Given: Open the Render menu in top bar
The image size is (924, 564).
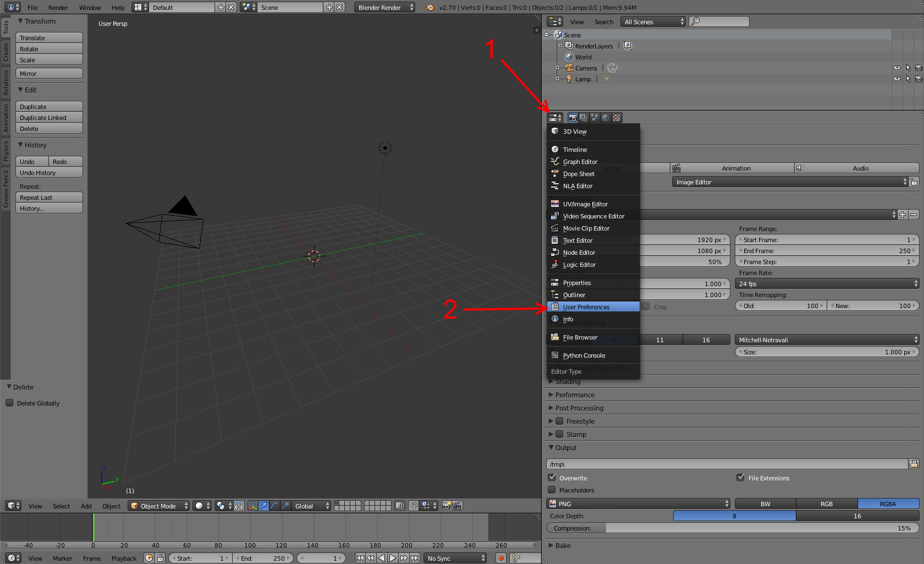Looking at the screenshot, I should (x=58, y=8).
